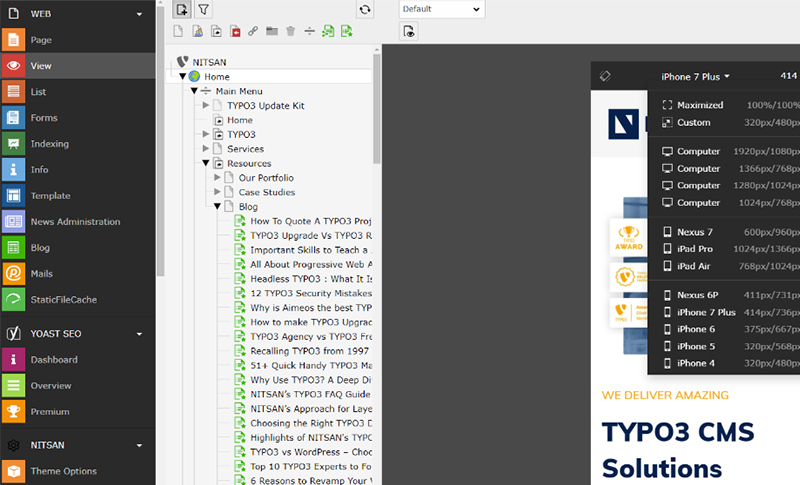
Task: Select the external link page icon
Action: click(253, 32)
